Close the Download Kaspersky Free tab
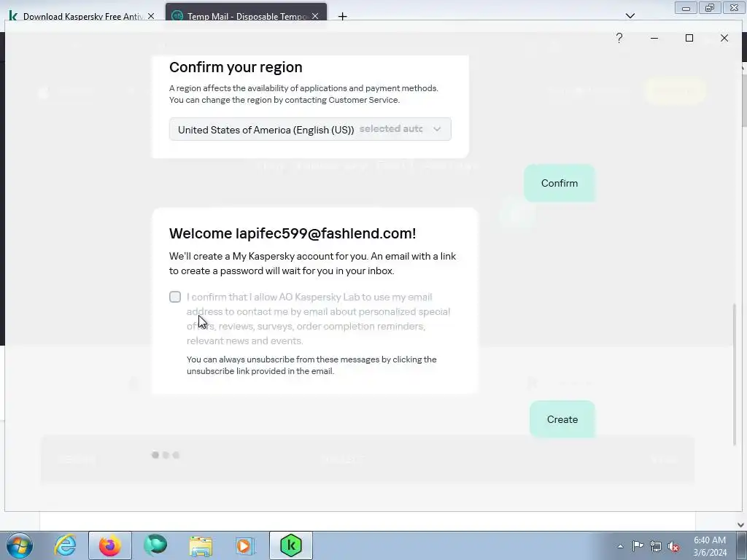This screenshot has height=560, width=747. (x=151, y=16)
